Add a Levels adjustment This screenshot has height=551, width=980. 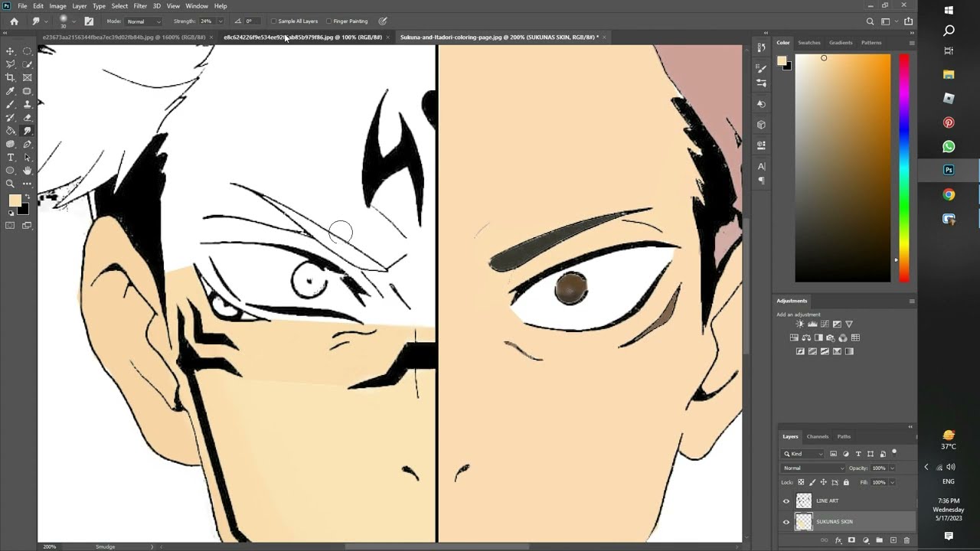(812, 324)
